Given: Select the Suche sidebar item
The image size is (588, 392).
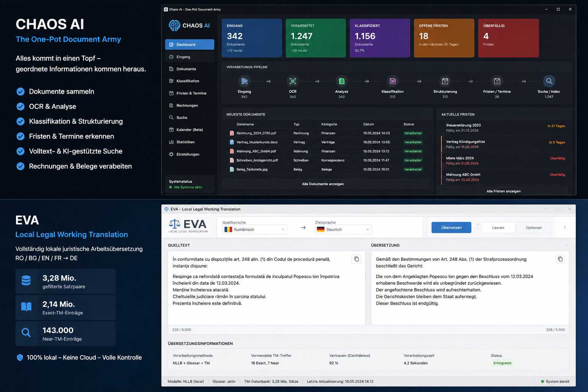Looking at the screenshot, I should coord(189,118).
